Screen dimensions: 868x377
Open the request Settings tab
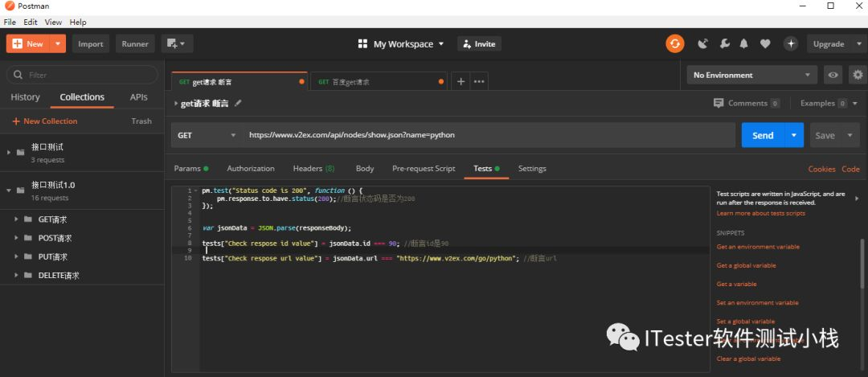coord(532,168)
